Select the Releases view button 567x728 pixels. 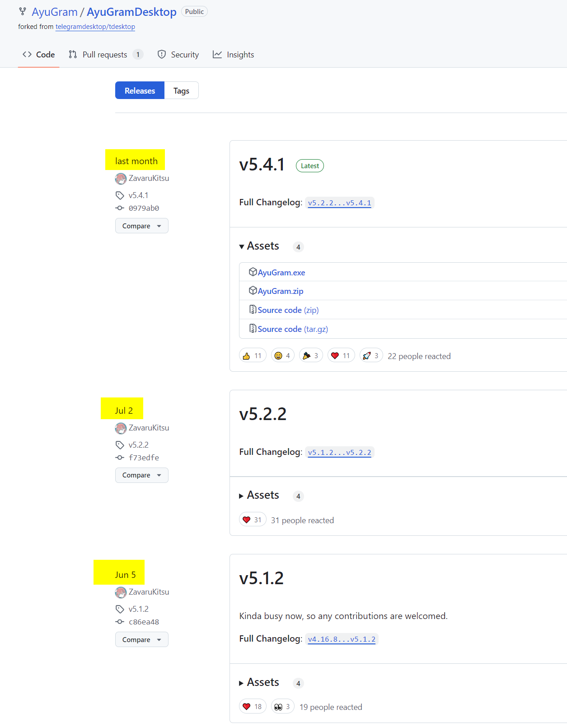tap(140, 90)
